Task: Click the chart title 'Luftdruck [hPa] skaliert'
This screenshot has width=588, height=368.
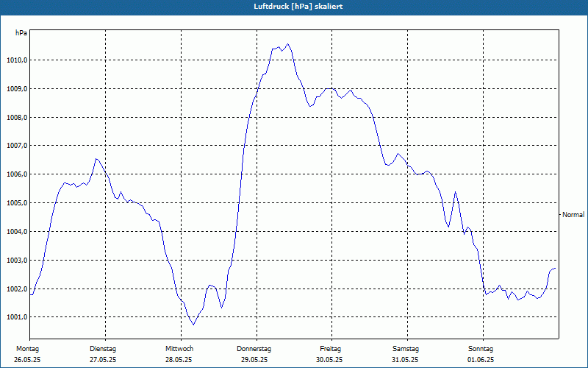Action: coord(298,7)
